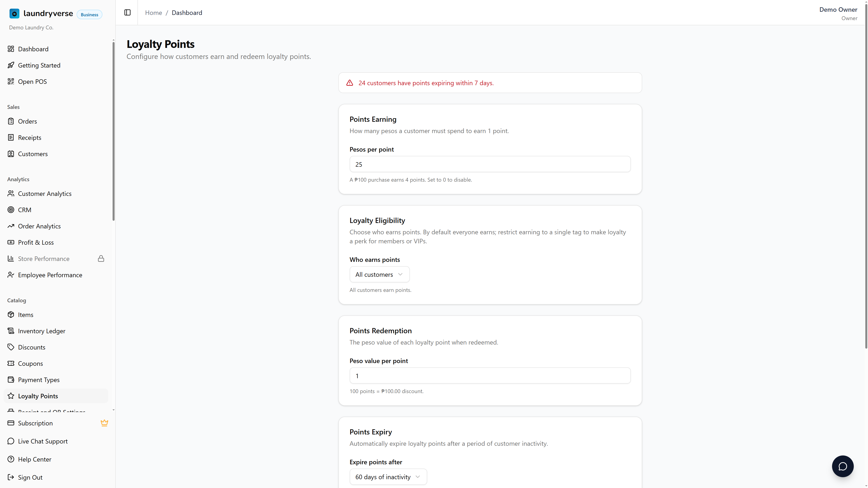The image size is (868, 488).
Task: Click the Order Analytics trend icon
Action: coord(11,226)
